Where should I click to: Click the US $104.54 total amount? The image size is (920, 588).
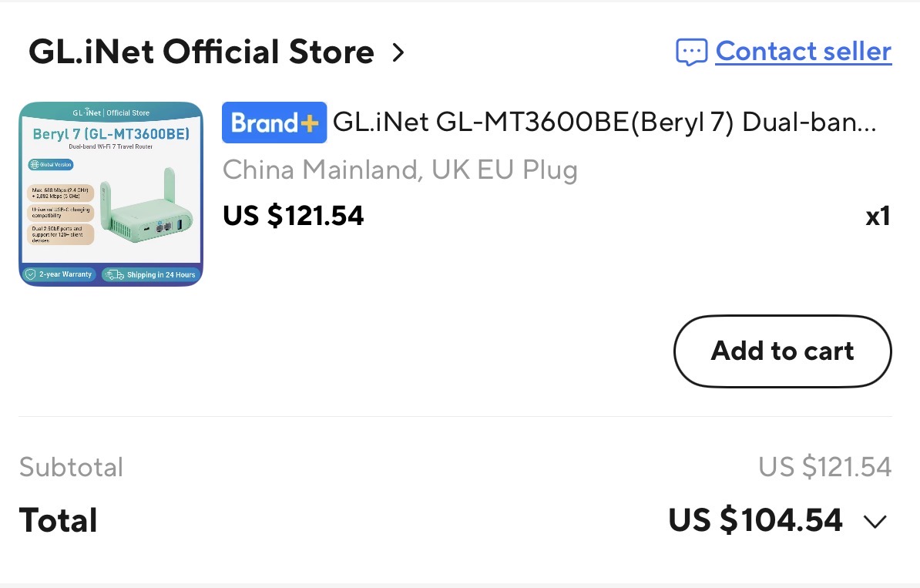tap(756, 520)
